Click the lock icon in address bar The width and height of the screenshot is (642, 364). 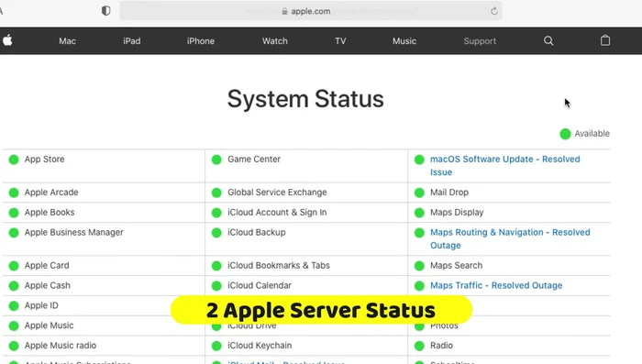click(284, 11)
